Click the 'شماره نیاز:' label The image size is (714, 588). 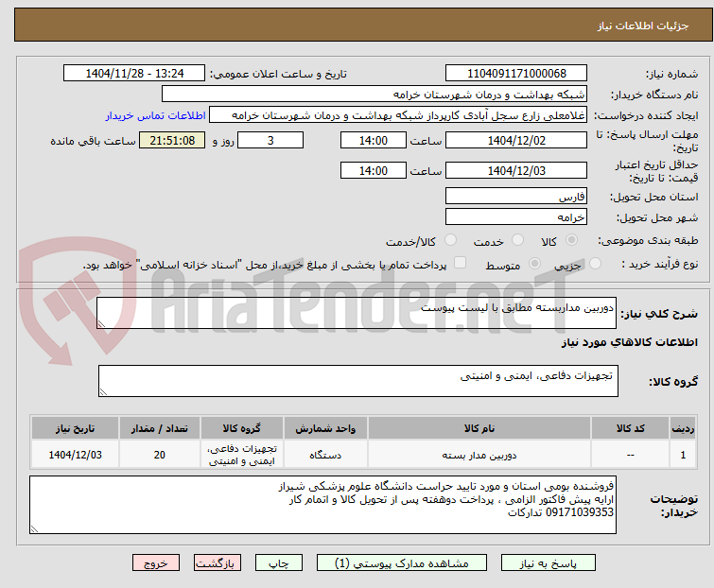pyautogui.click(x=671, y=74)
